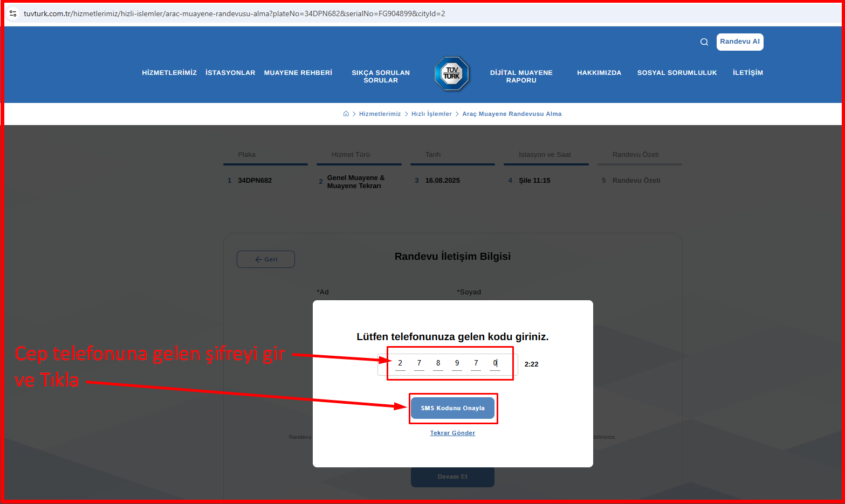This screenshot has width=845, height=504.
Task: Click the Geri back button
Action: coord(266,259)
